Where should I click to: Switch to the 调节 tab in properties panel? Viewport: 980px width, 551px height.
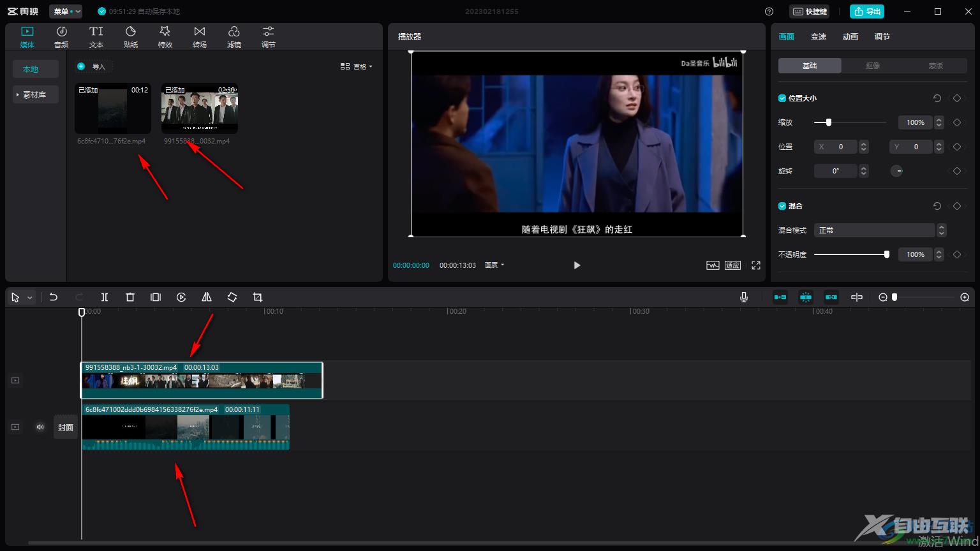[882, 37]
